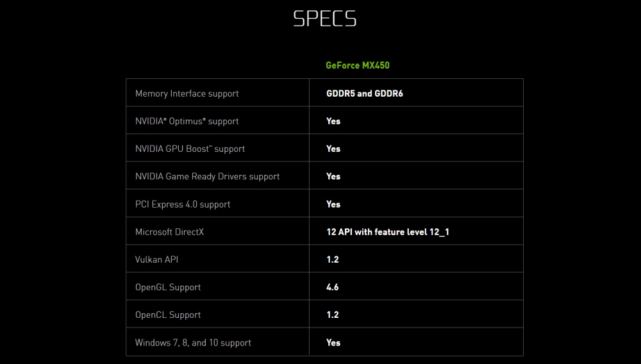
Task: Select the NVIDIA Optimus support label
Action: [187, 121]
